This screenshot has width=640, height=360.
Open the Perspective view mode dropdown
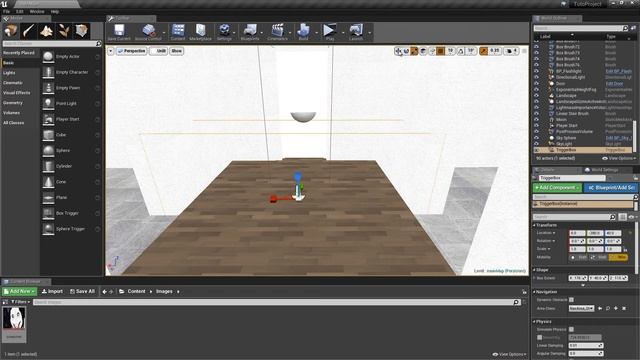point(131,51)
